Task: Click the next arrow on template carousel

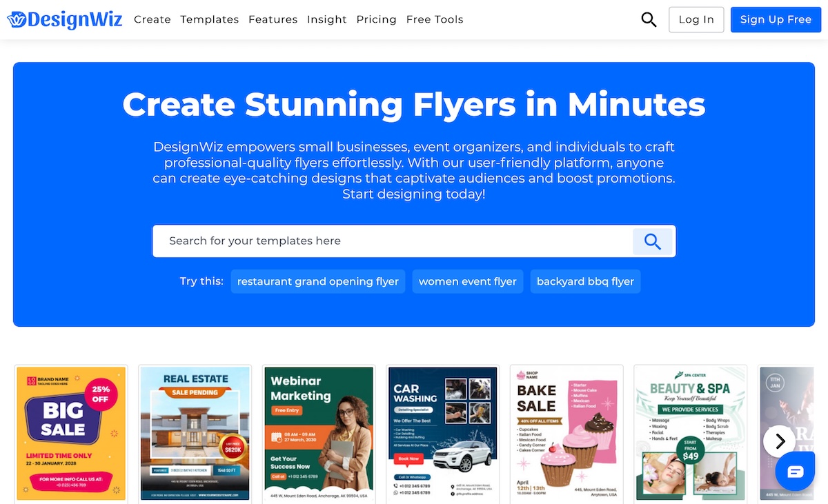Action: coord(780,441)
